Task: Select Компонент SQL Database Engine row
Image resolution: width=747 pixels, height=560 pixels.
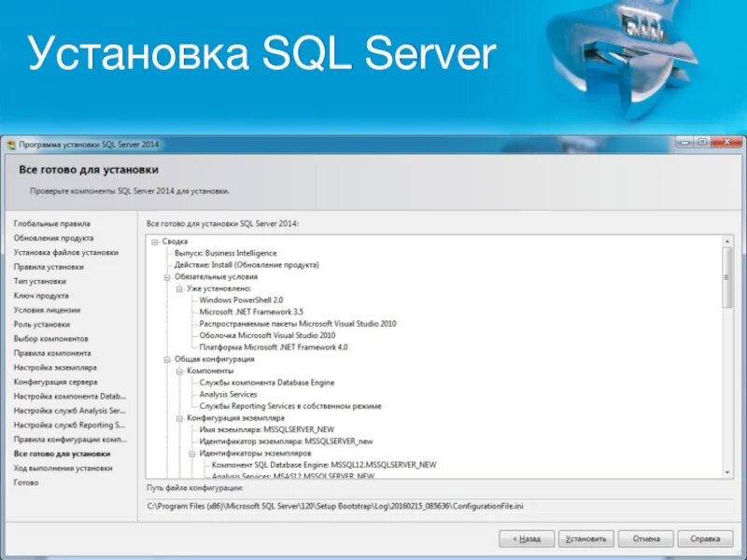Action: [x=324, y=465]
